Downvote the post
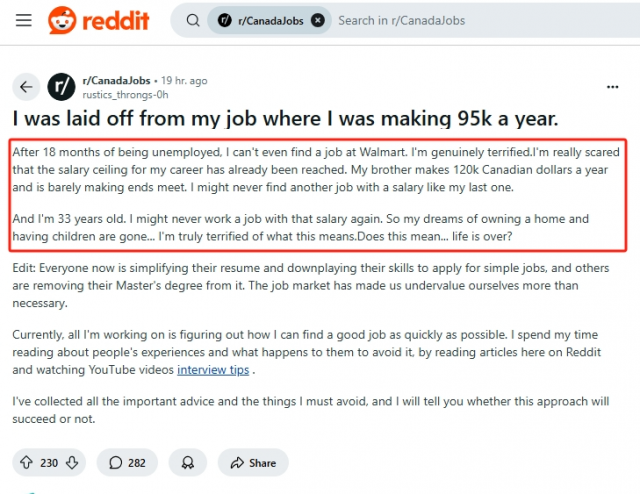The height and width of the screenshot is (494, 640). pyautogui.click(x=73, y=463)
